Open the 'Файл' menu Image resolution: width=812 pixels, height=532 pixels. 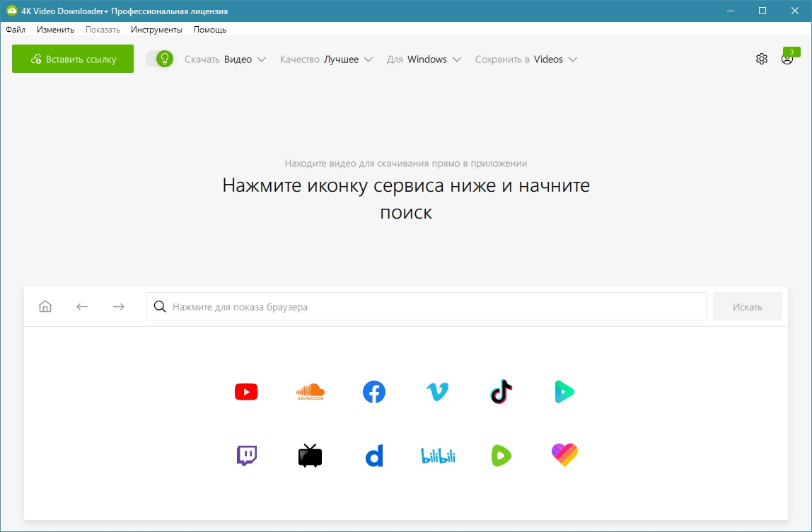coord(16,30)
